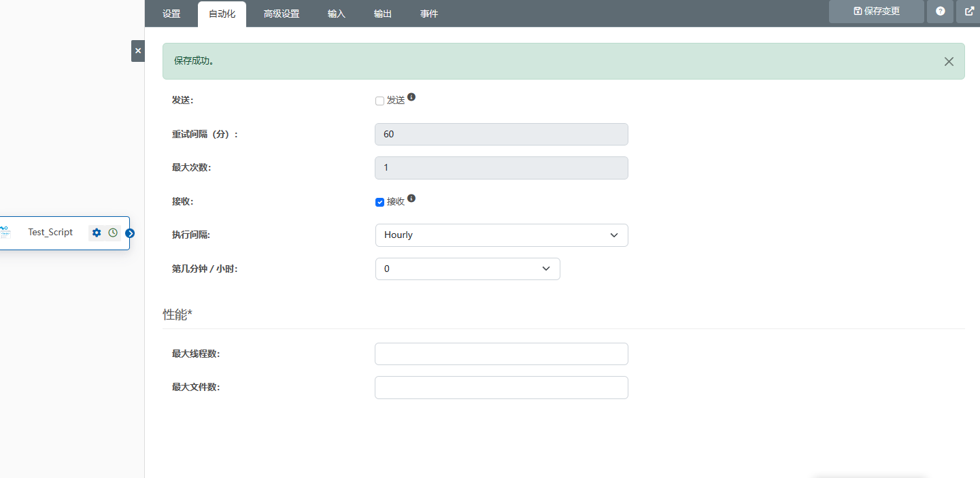Select the Test_Script connector name

[x=50, y=233]
